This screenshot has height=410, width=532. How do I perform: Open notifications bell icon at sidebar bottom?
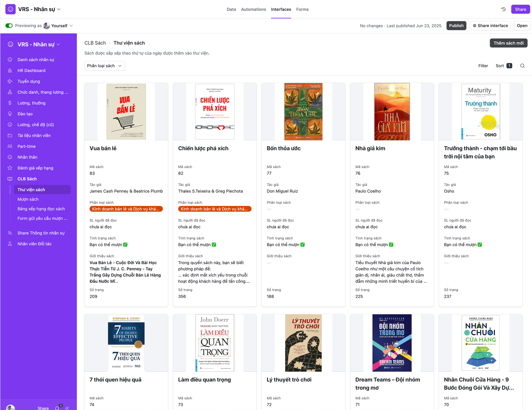pyautogui.click(x=57, y=408)
